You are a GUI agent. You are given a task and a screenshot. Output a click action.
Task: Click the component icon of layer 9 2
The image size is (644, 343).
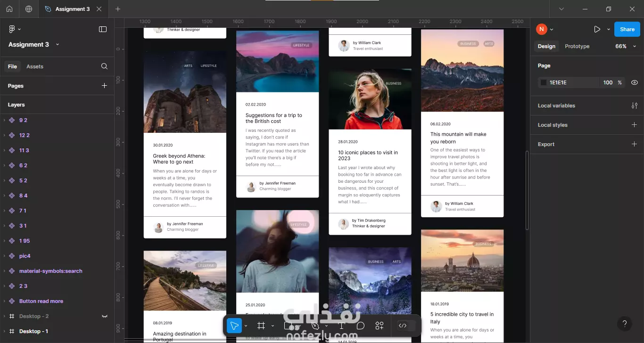[12, 120]
